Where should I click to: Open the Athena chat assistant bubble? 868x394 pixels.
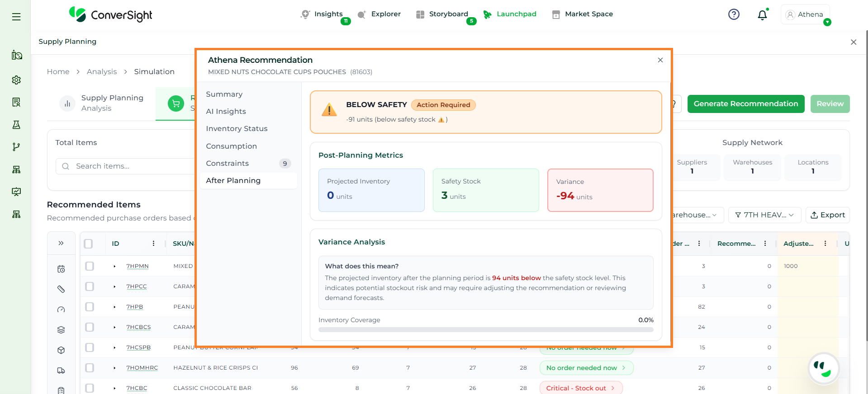pos(823,368)
